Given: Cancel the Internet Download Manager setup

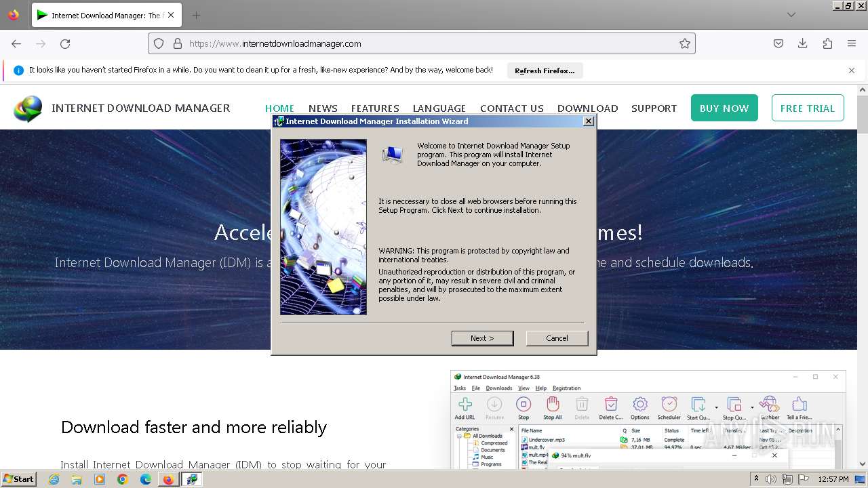Looking at the screenshot, I should (x=557, y=338).
